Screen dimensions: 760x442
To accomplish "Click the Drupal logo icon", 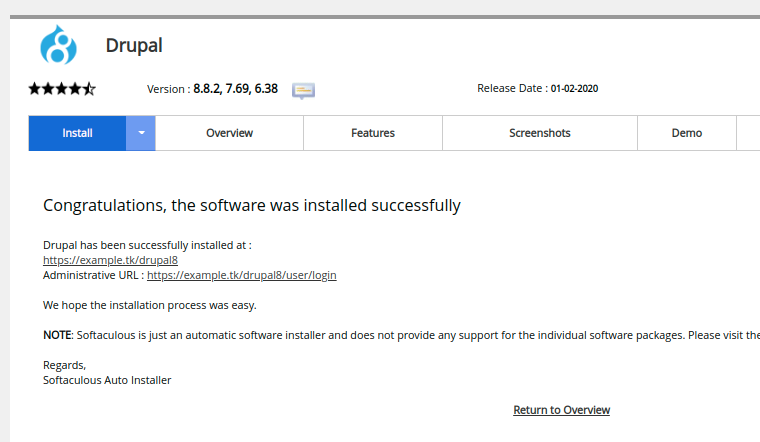I will tap(58, 45).
